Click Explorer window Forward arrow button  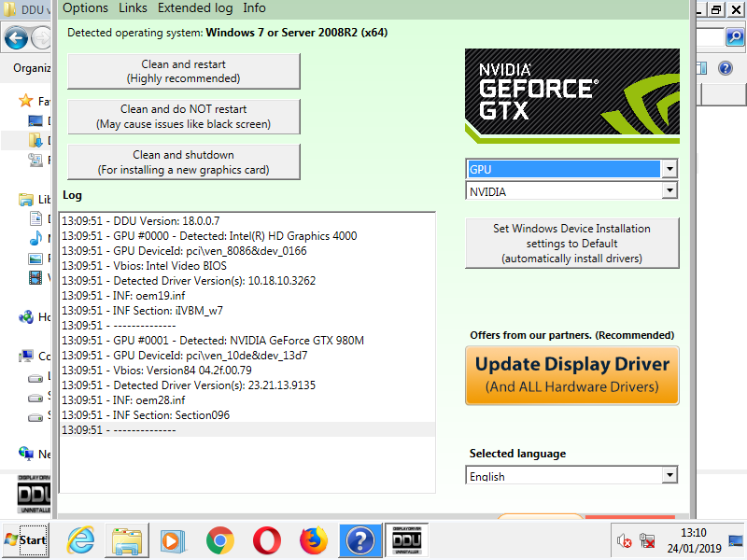coord(42,38)
